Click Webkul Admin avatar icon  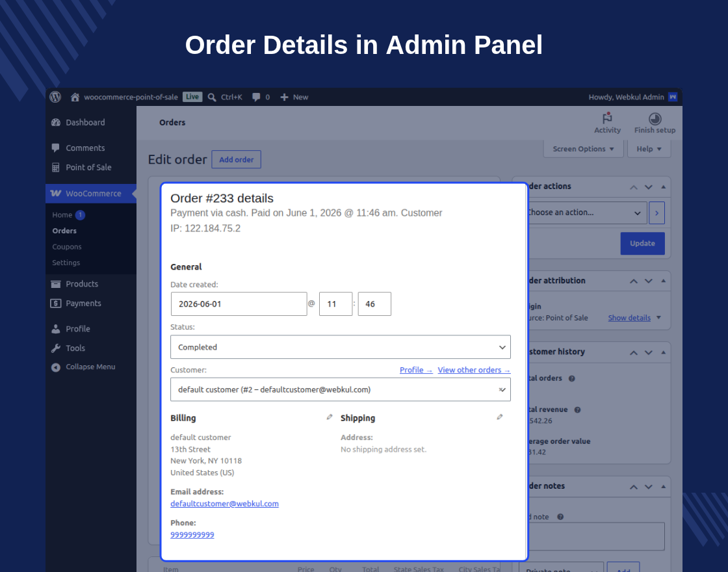click(673, 97)
